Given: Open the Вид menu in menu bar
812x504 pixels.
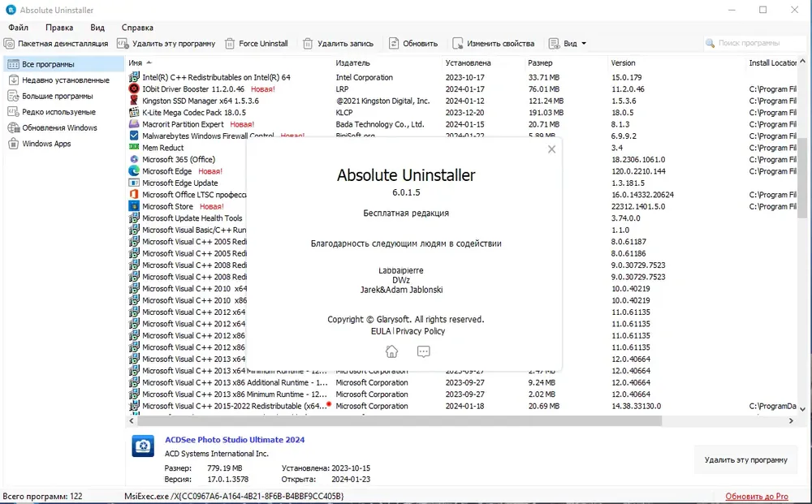Looking at the screenshot, I should (97, 28).
